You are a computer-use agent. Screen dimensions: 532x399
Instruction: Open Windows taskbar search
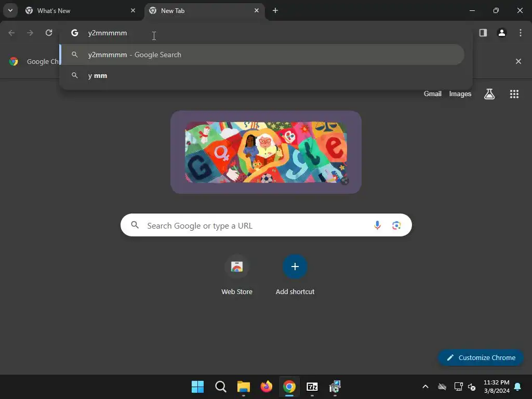220,387
